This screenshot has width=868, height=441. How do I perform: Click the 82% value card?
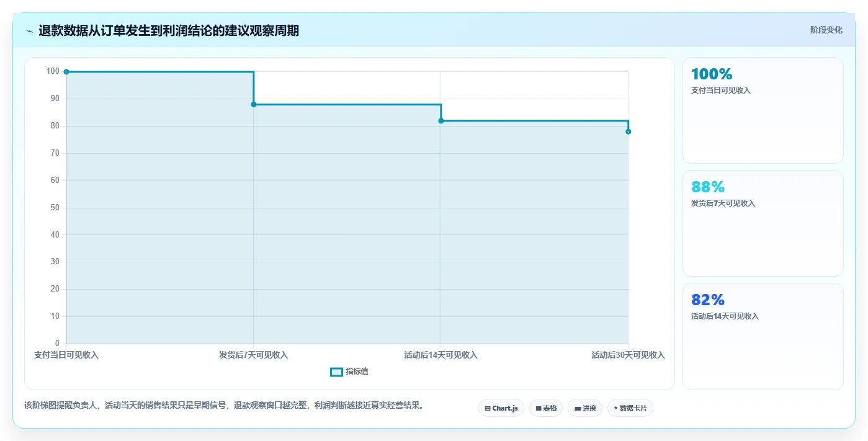[x=763, y=336]
